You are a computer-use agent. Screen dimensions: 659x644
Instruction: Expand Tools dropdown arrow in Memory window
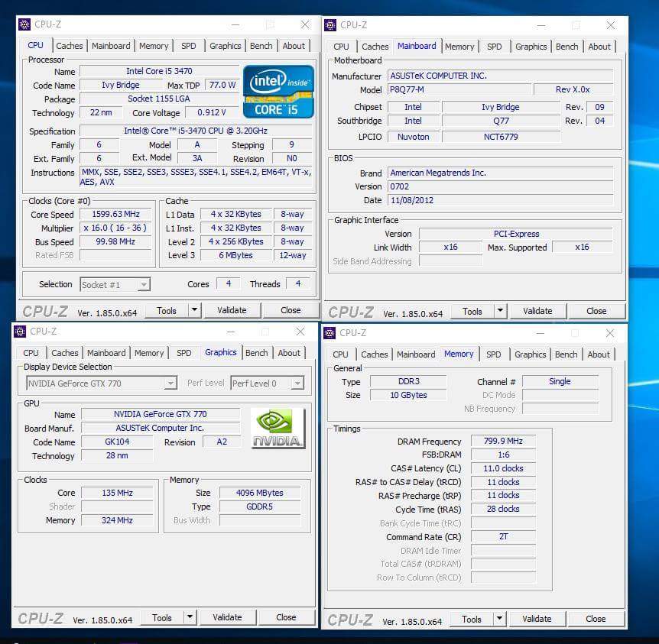499,619
